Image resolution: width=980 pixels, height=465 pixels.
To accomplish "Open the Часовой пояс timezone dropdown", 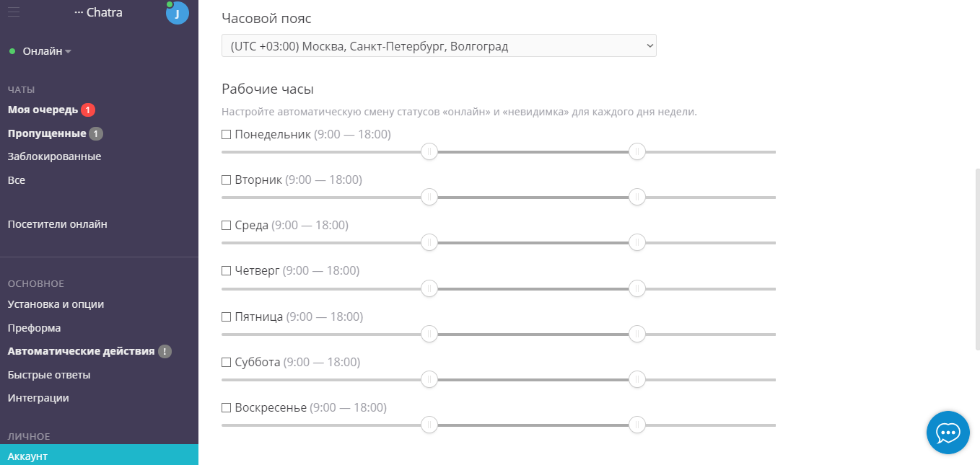I will pos(439,46).
